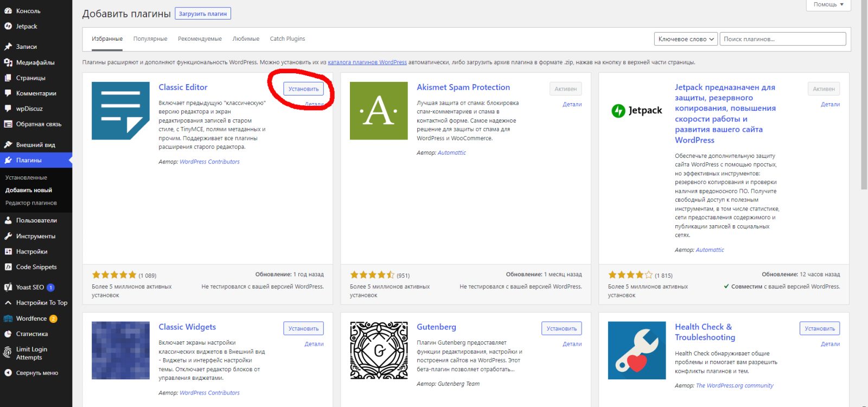Click the Classic Widgets plugin thumbnail

coord(120,351)
